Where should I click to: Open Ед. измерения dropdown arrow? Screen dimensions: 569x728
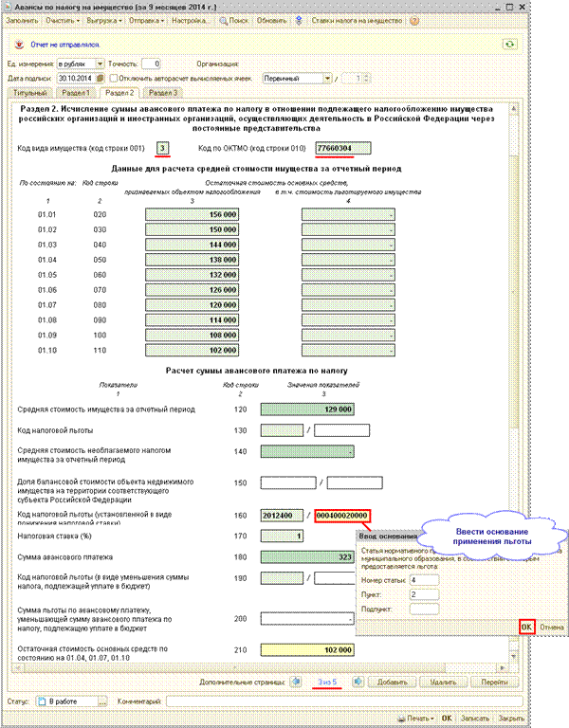click(x=100, y=64)
